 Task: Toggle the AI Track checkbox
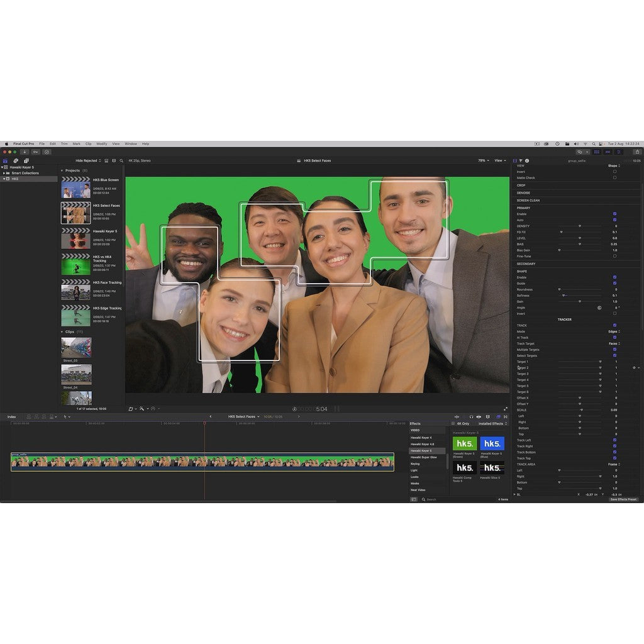pyautogui.click(x=615, y=337)
